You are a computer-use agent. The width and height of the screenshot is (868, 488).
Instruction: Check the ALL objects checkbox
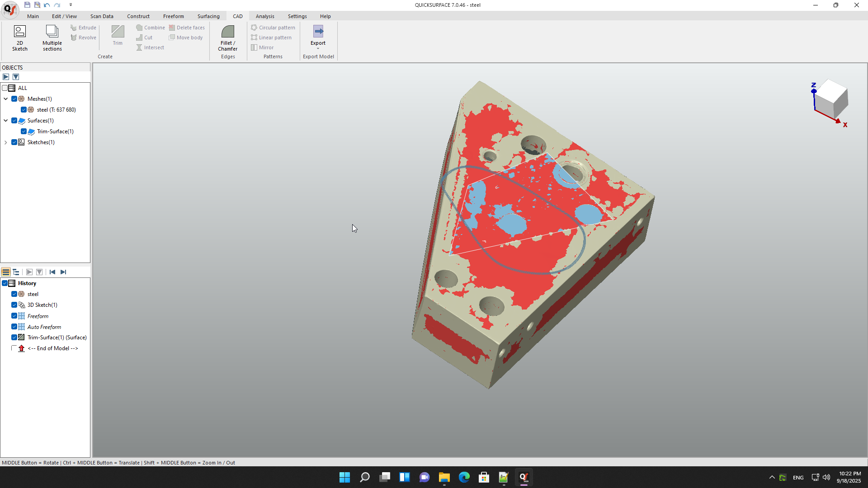point(5,88)
